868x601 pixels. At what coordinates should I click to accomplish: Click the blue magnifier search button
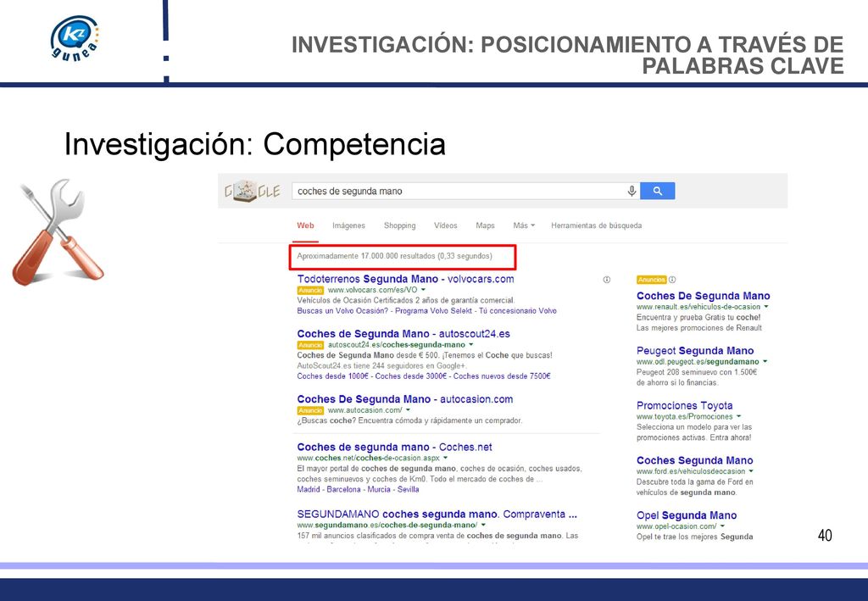tap(657, 191)
